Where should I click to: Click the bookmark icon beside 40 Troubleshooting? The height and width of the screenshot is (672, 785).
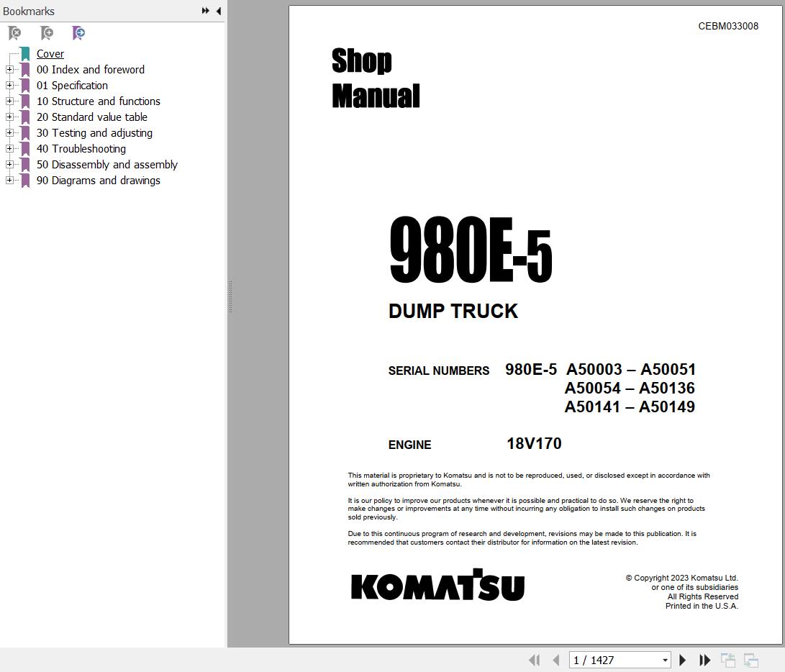click(25, 149)
